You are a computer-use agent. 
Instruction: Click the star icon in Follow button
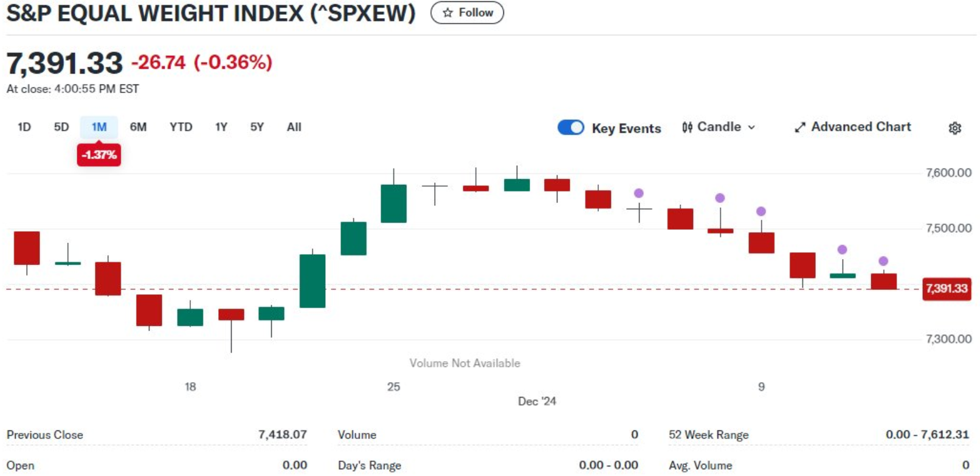tap(448, 13)
